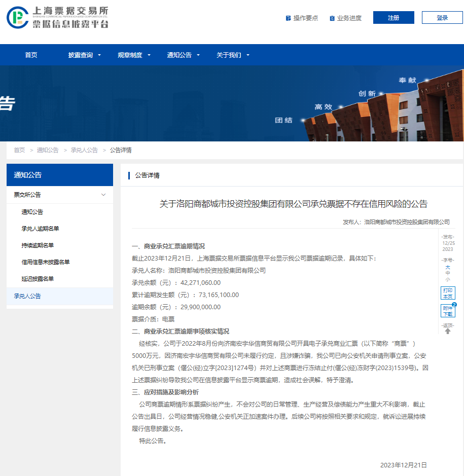Open the 规章制度 menu
The width and height of the screenshot is (464, 476).
tap(130, 55)
